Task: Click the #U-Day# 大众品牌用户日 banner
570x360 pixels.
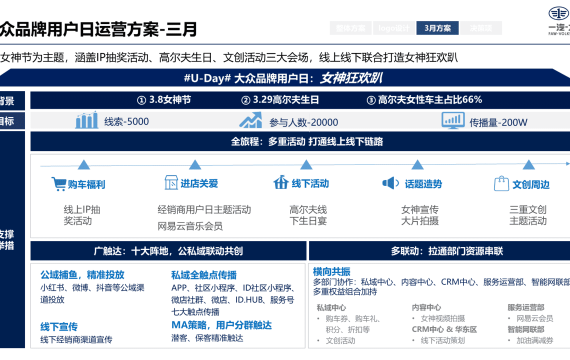Action: pyautogui.click(x=285, y=78)
